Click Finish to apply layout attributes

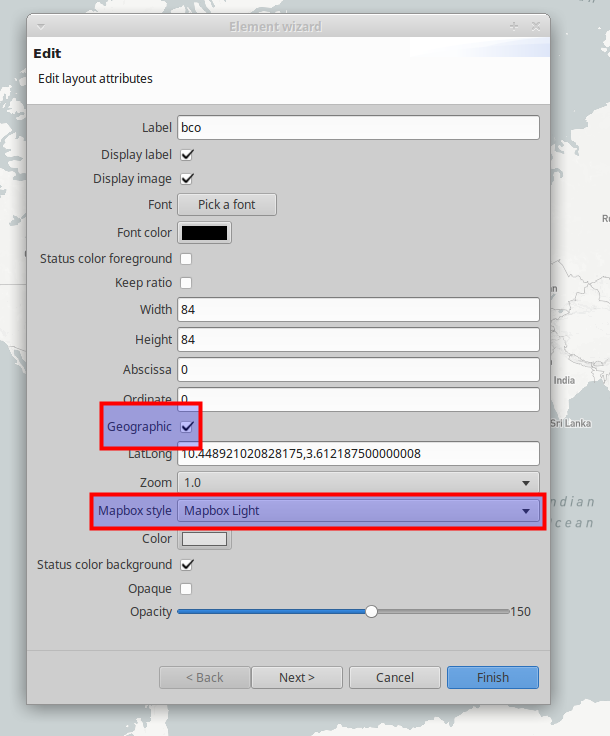pyautogui.click(x=493, y=678)
